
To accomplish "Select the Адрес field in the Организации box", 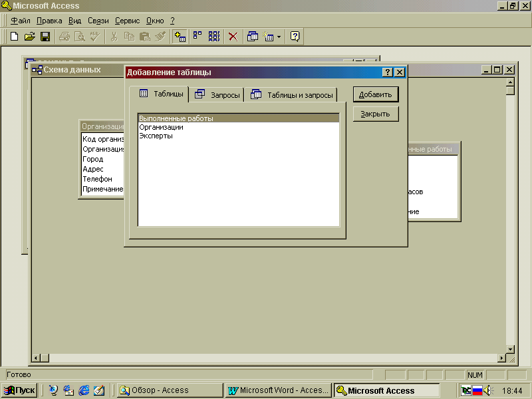I will coord(103,169).
